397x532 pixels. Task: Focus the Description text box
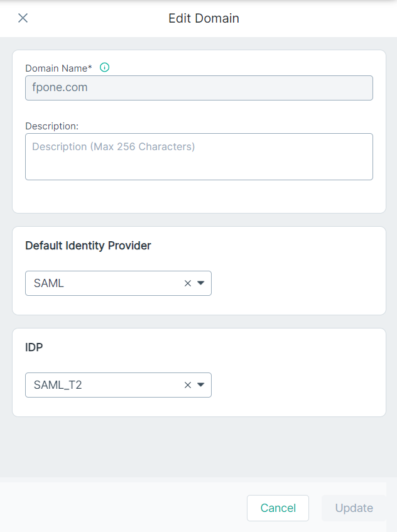tap(199, 157)
